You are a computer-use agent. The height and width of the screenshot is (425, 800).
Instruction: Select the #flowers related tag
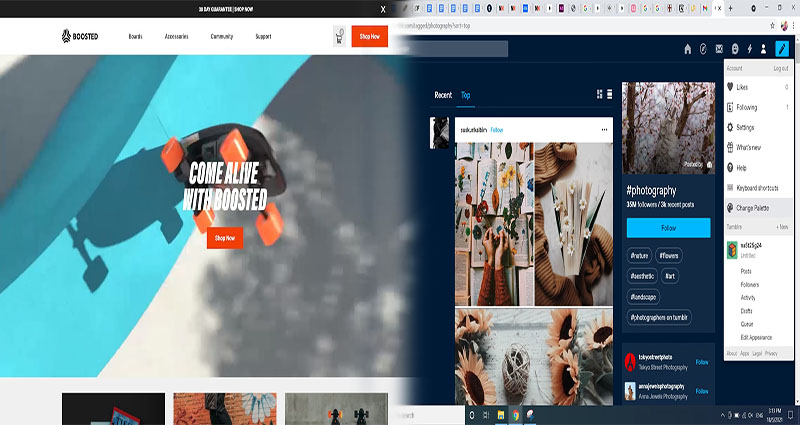pos(669,256)
